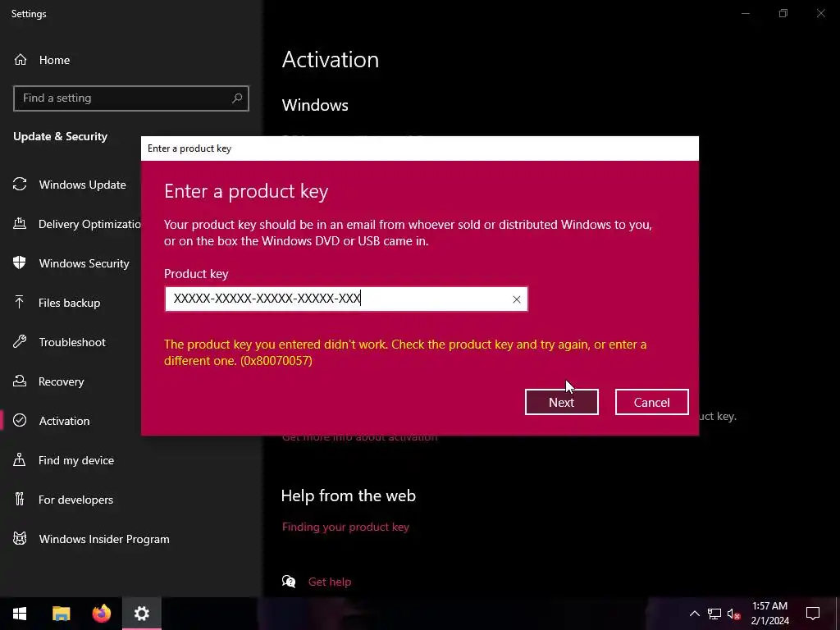This screenshot has width=840, height=630.
Task: Click the Get more info about activation link
Action: pos(359,437)
